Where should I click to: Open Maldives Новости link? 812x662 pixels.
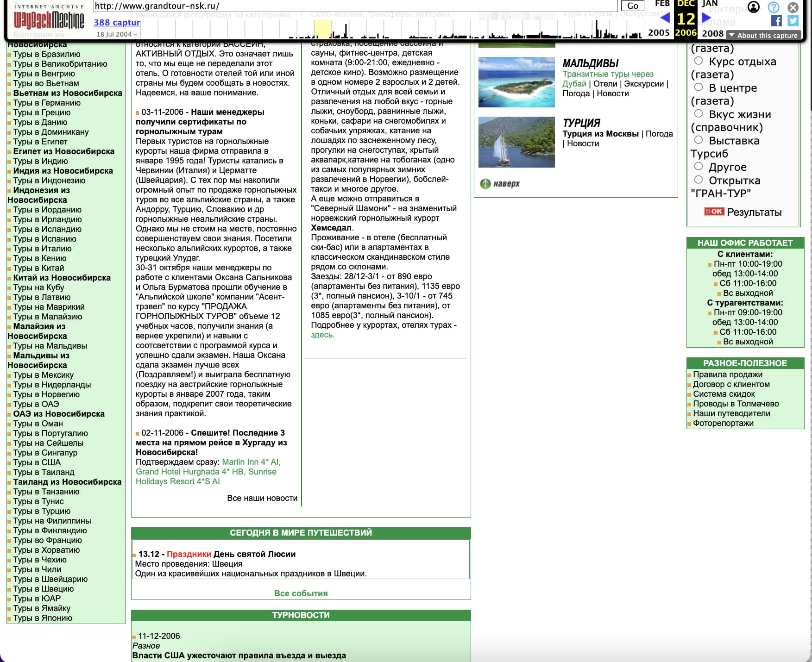(x=613, y=94)
